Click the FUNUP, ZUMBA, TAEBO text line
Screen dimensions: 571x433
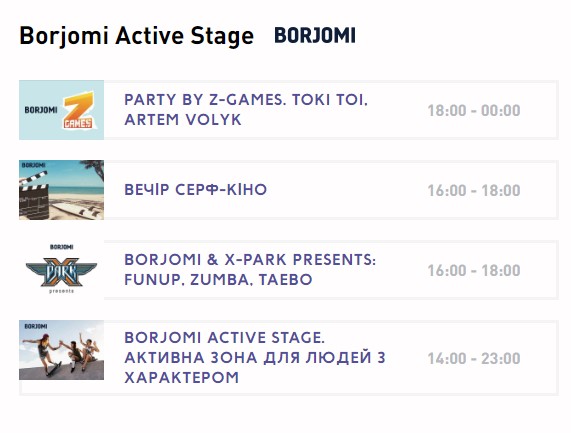tap(218, 280)
